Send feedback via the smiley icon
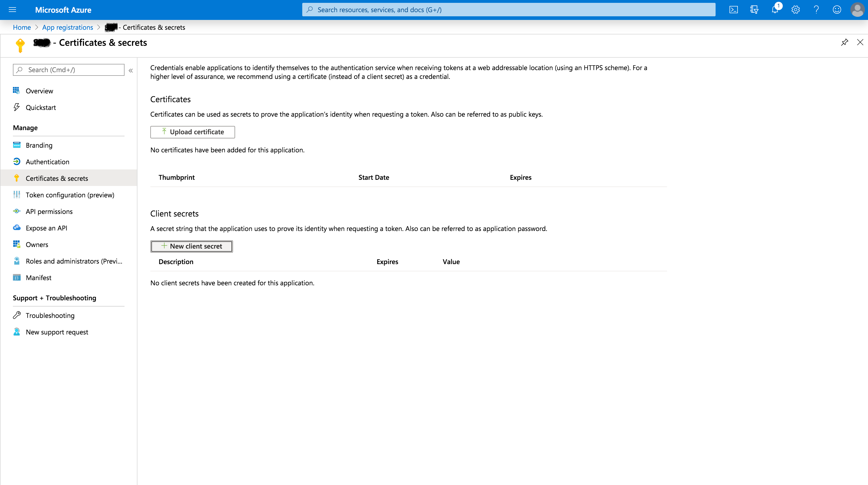The height and width of the screenshot is (485, 868). pyautogui.click(x=837, y=10)
